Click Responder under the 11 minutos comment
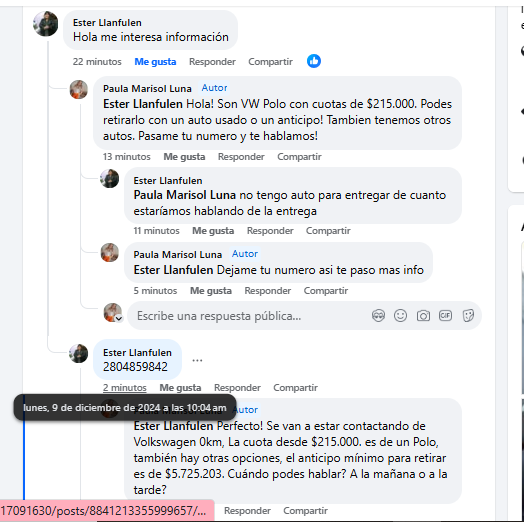 coord(270,231)
